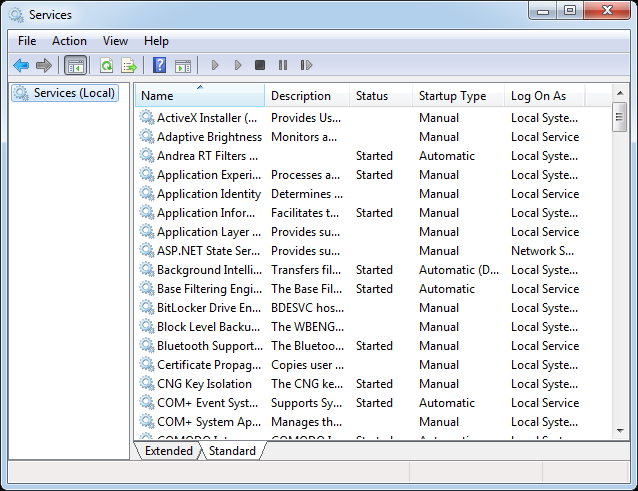Screen dimensions: 638x491
Task: Select Services (Local) in the console tree
Action: point(74,93)
